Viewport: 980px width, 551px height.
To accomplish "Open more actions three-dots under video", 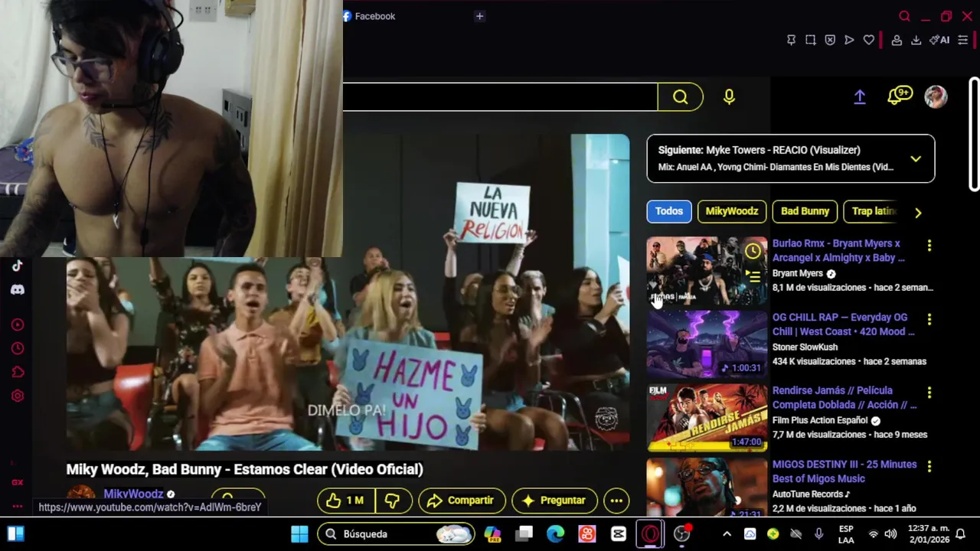I will tap(616, 500).
